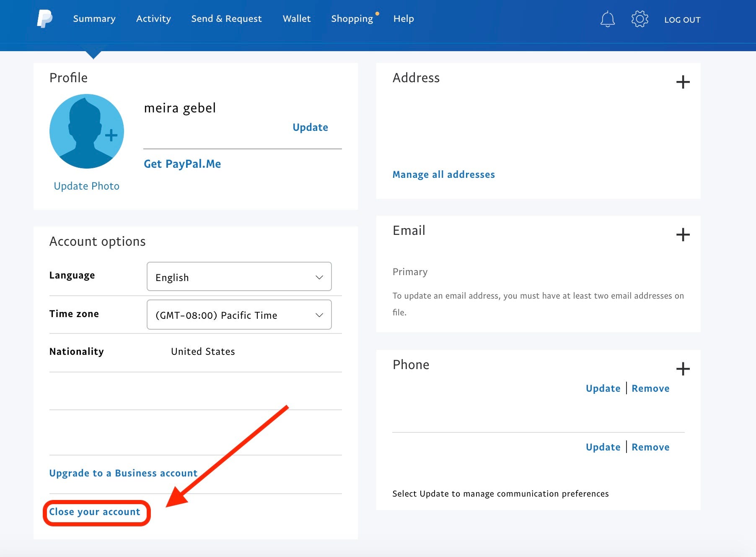Open the Activity menu item
This screenshot has width=756, height=557.
153,19
